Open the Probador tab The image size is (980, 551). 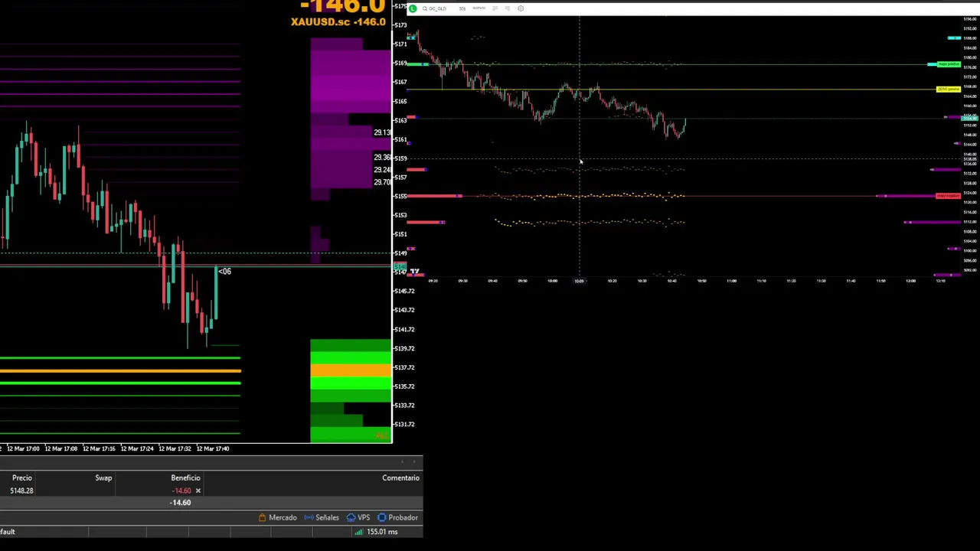(x=397, y=518)
